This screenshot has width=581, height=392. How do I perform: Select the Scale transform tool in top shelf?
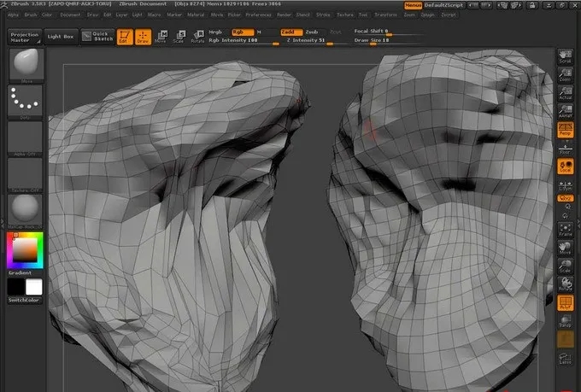click(179, 36)
